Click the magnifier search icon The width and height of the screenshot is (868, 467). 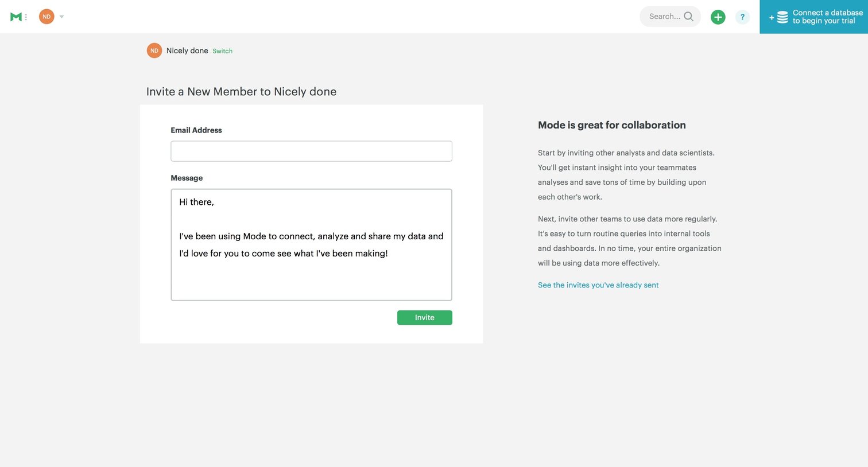[688, 17]
